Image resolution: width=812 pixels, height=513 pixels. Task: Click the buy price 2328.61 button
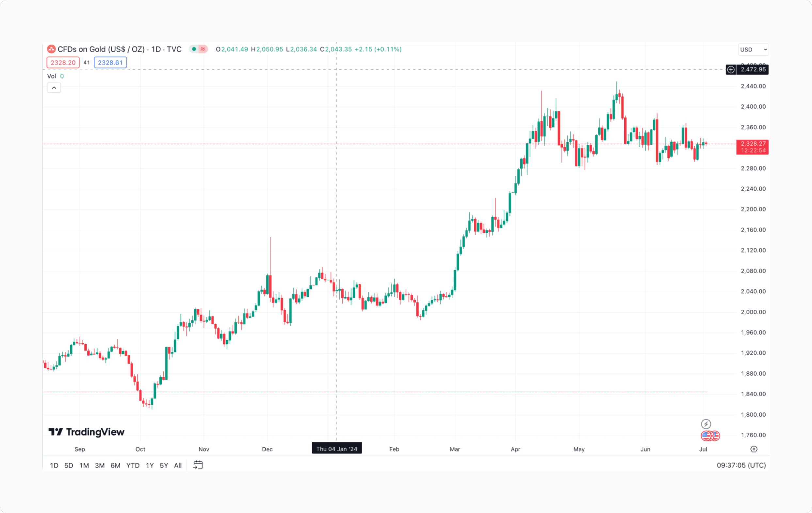110,63
